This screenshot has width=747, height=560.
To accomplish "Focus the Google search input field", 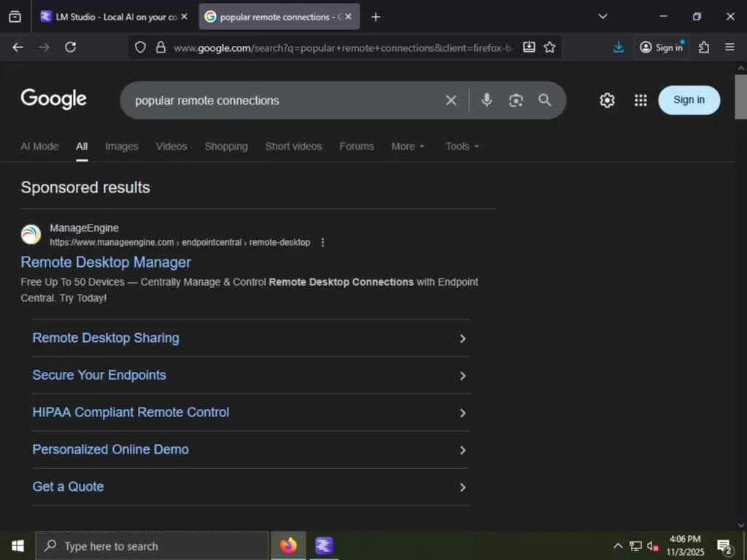I will pyautogui.click(x=286, y=101).
